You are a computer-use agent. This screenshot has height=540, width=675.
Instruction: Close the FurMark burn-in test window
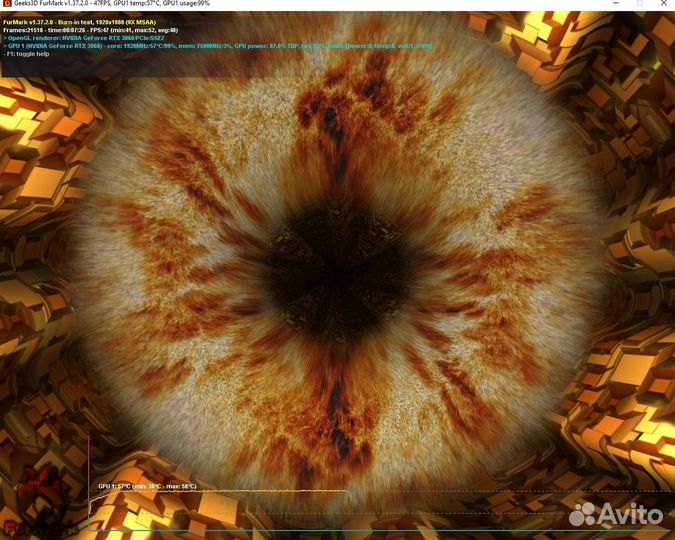664,3
